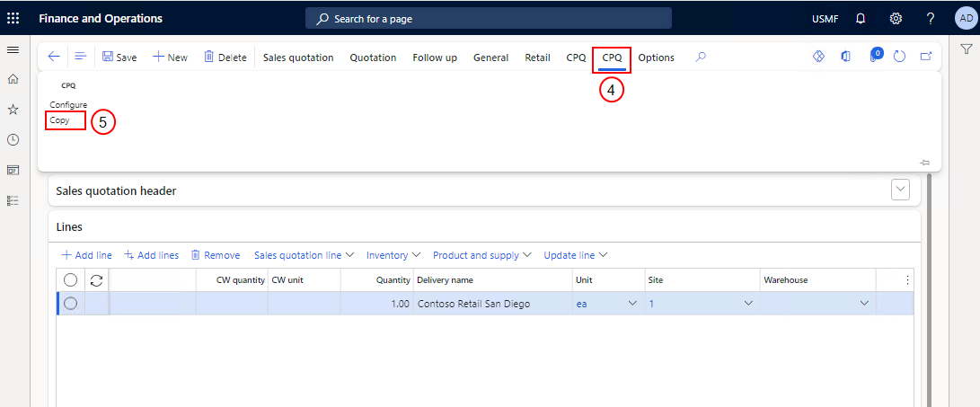This screenshot has height=407, width=980.
Task: Go to Home in the sidebar
Action: click(x=13, y=79)
